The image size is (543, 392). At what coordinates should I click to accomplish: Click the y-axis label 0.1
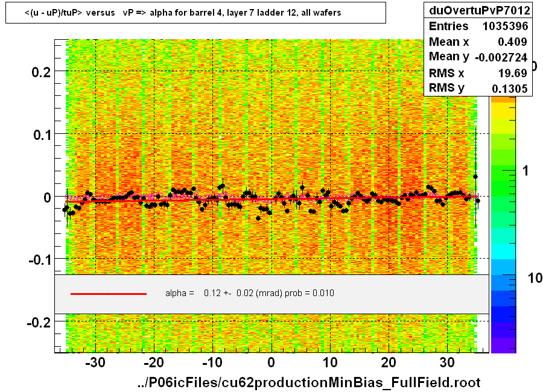(42, 134)
